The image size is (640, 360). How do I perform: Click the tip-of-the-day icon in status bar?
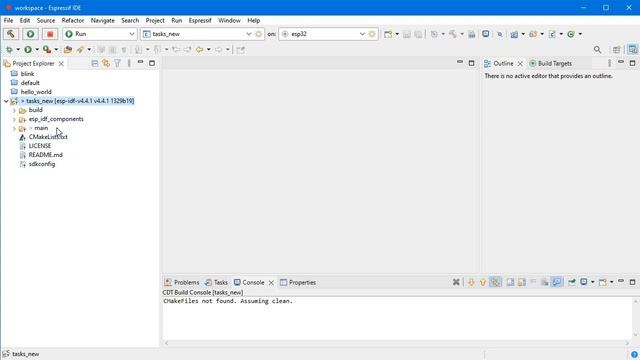[634, 354]
